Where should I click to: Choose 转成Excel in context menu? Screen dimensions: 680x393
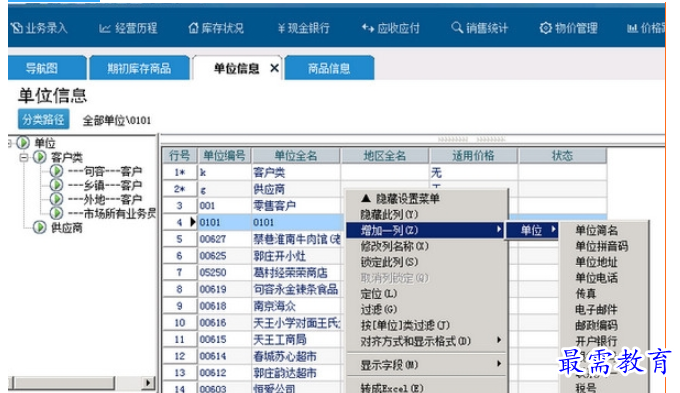coord(427,388)
